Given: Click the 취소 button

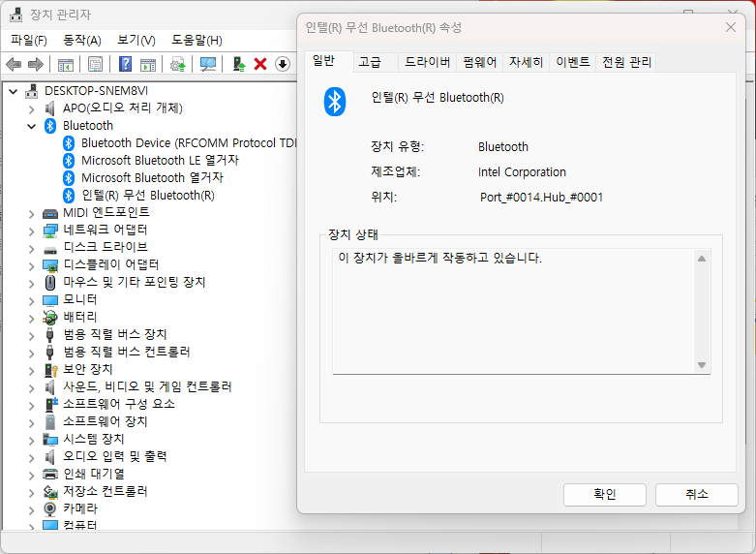Looking at the screenshot, I should 697,495.
